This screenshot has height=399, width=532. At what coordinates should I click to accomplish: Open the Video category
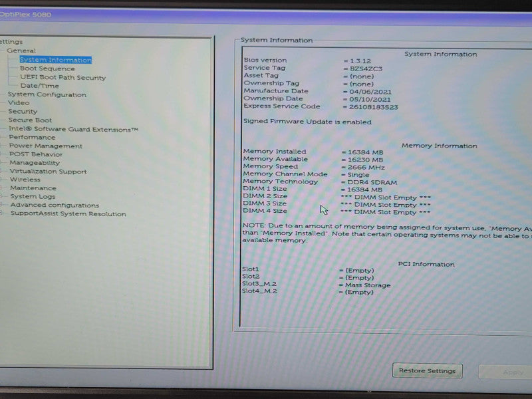19,103
